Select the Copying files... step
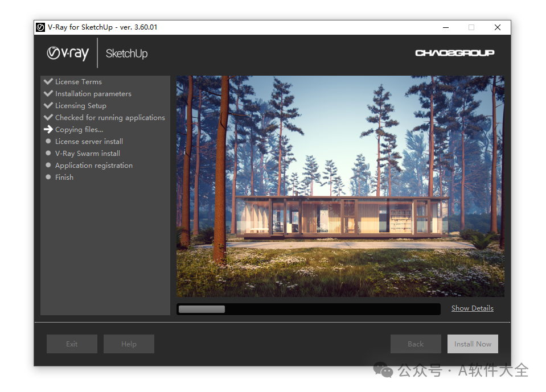Image resolution: width=546 pixels, height=392 pixels. (x=79, y=130)
